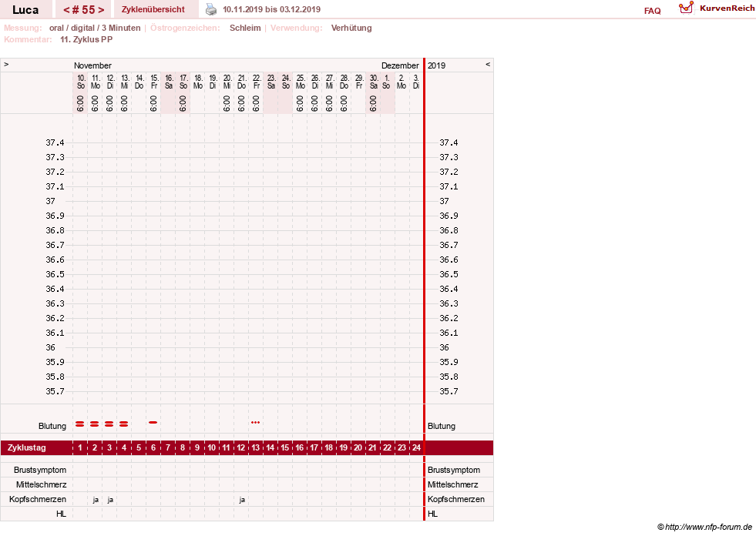The width and height of the screenshot is (756, 536).
Task: Click Kopfschmerzen 'ja' on cycle day 2
Action: click(x=96, y=500)
